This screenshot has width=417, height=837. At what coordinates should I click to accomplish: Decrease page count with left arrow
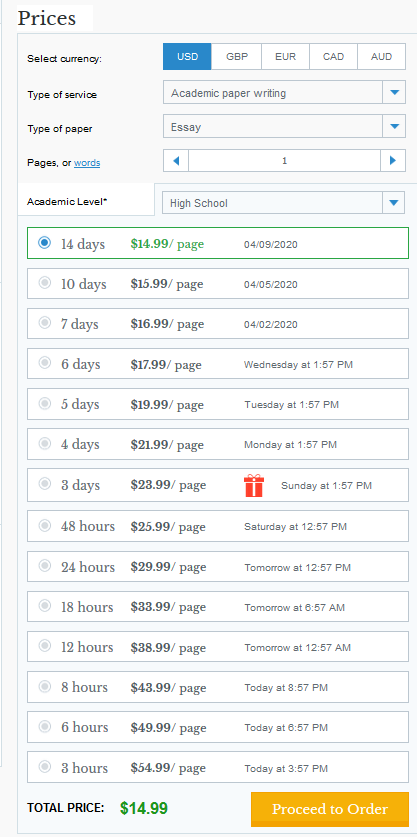pyautogui.click(x=176, y=161)
